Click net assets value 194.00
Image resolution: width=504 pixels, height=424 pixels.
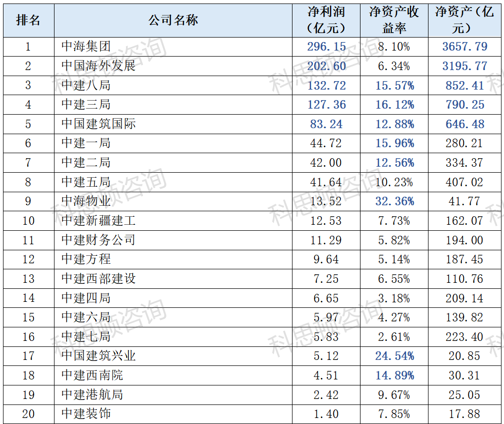[464, 240]
